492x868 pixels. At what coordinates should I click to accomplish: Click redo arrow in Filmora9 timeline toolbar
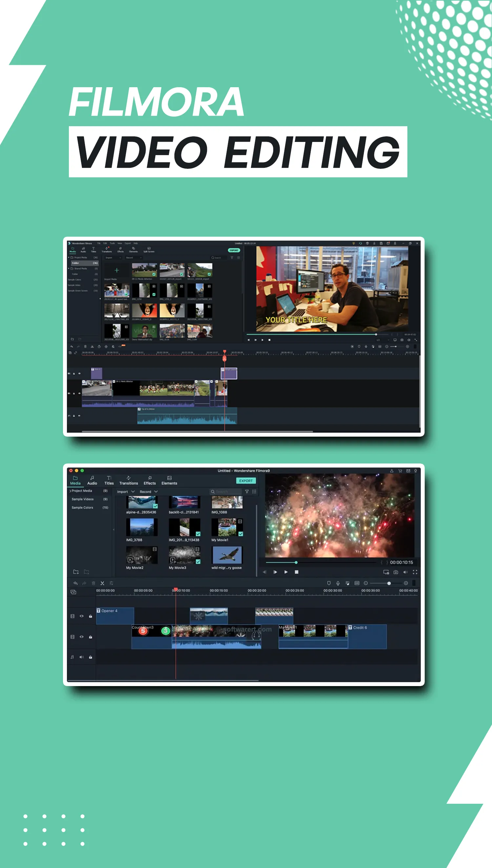[x=84, y=583]
